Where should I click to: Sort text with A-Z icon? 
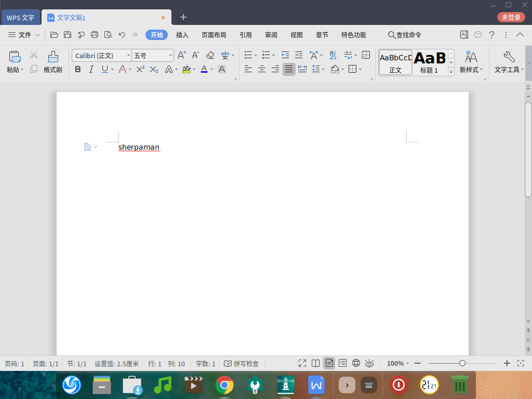[333, 55]
